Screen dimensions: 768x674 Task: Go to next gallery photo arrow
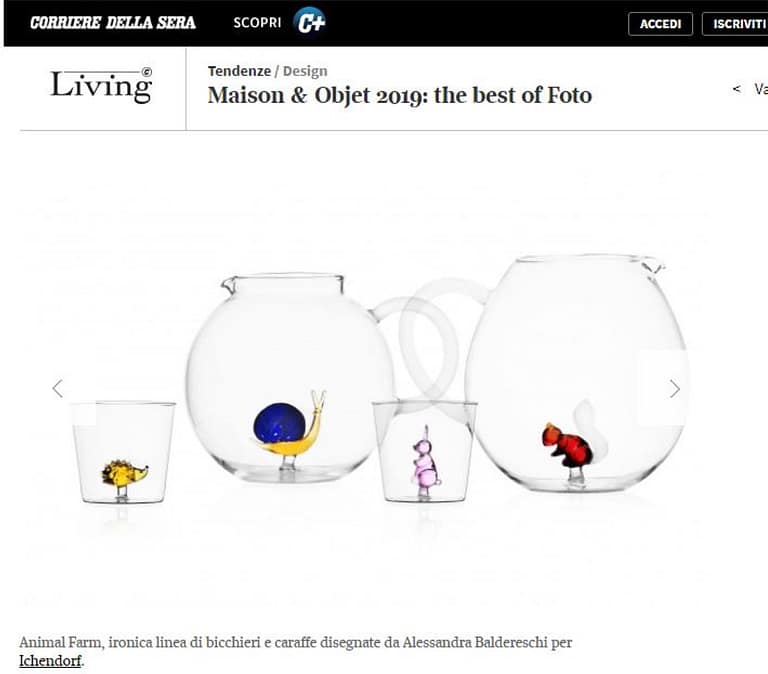[675, 388]
